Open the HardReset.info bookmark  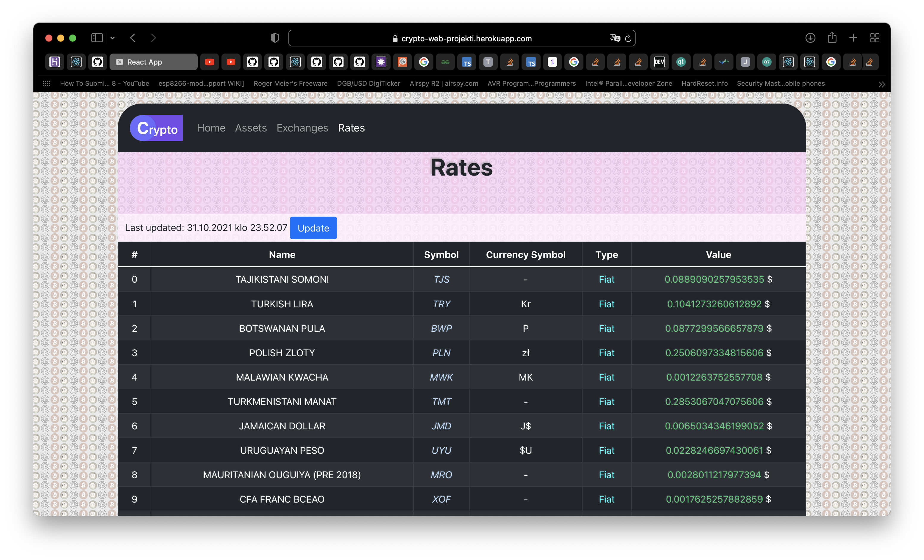click(704, 84)
